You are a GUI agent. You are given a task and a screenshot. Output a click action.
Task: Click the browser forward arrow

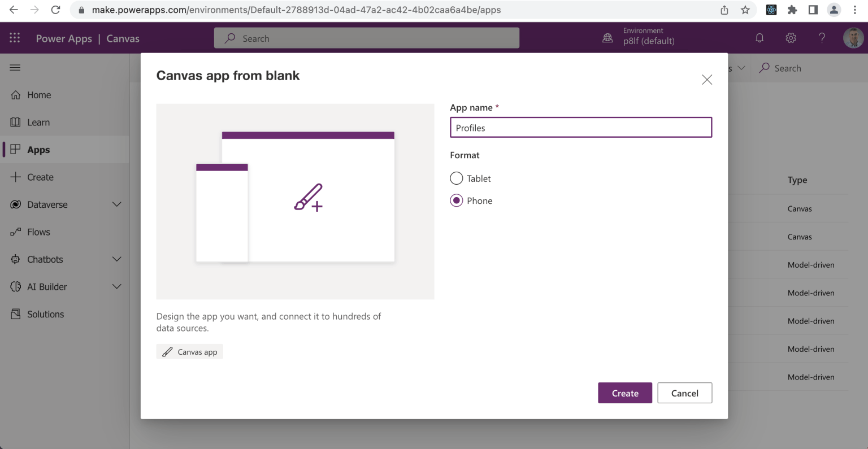coord(34,10)
